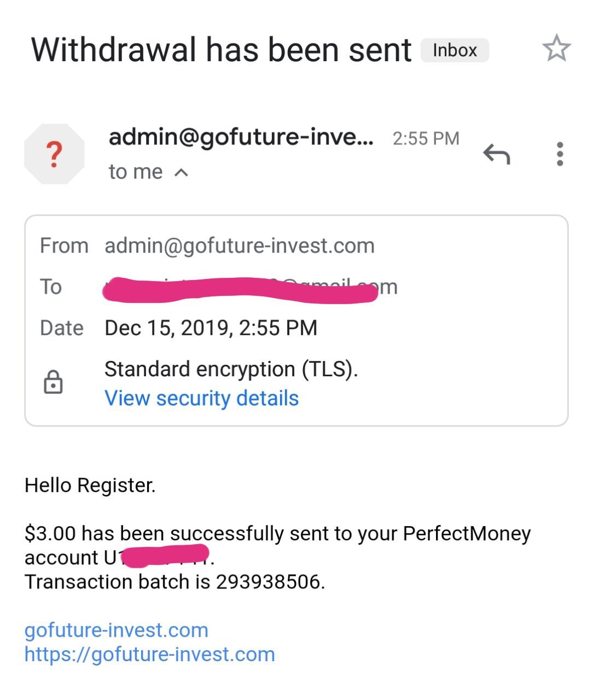The width and height of the screenshot is (593, 700).
Task: Tap the From address admin@gofuture-invest.com
Action: pos(239,246)
